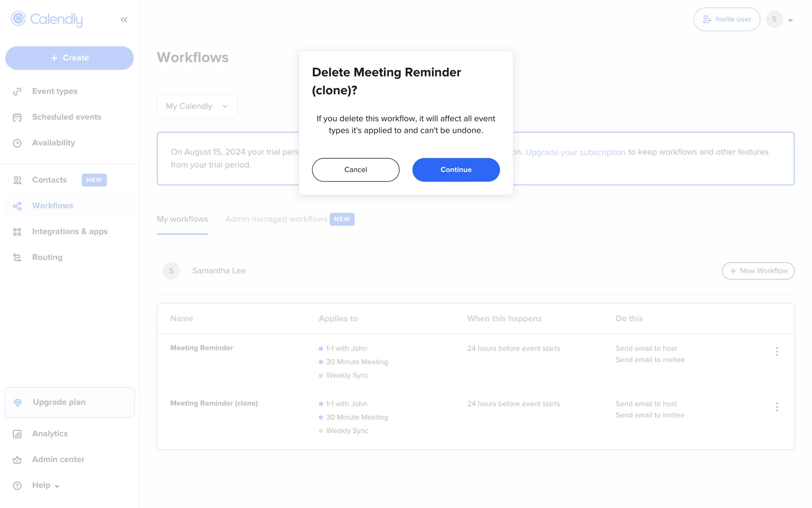This screenshot has width=812, height=508.
Task: Open three-dot menu for Meeting Reminder (clone)
Action: [x=777, y=407]
